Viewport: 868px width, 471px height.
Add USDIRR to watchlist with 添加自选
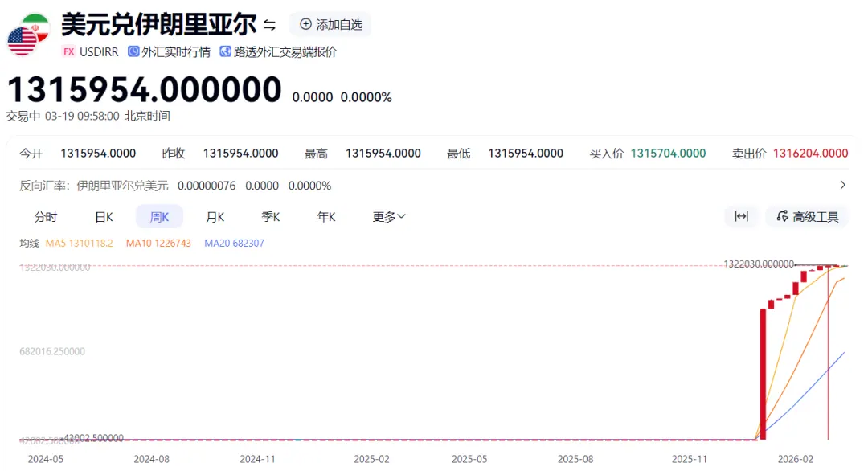[x=331, y=24]
